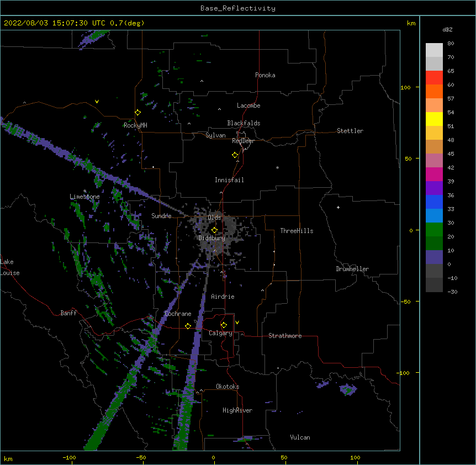Click the purple 36-39 dBZ legend band
This screenshot has width=476, height=465.
coord(434,188)
